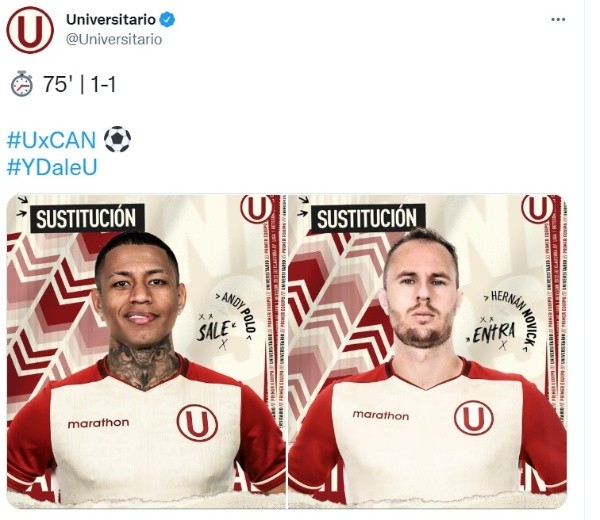
Task: Open the Hernán Novick substitution image
Action: 427,352
